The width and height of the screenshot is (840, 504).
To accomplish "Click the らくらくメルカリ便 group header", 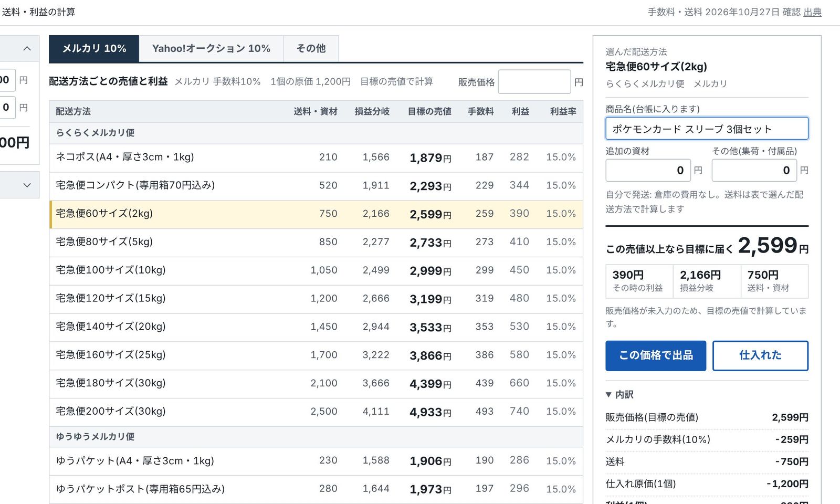I will (316, 133).
